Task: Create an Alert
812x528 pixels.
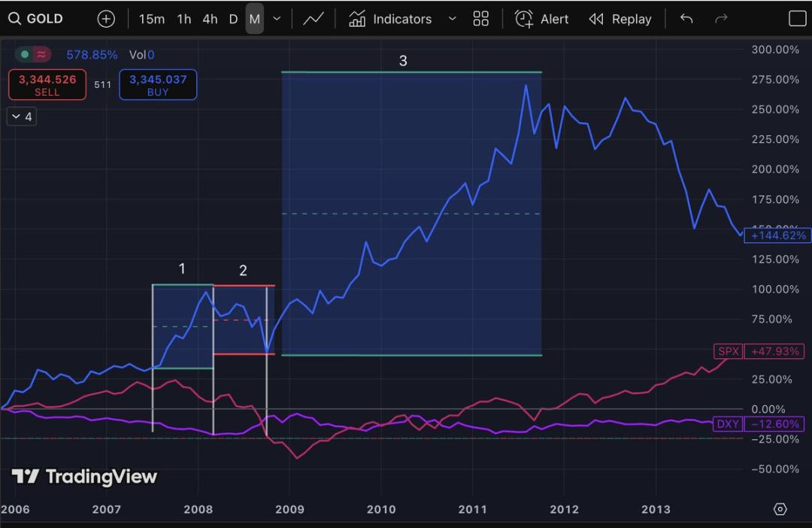Action: (x=542, y=19)
